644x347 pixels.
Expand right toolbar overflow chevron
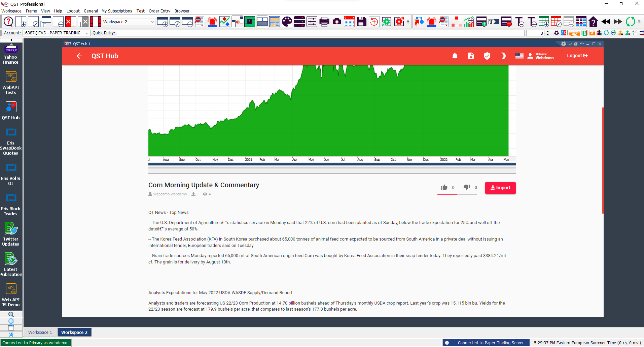click(x=639, y=22)
